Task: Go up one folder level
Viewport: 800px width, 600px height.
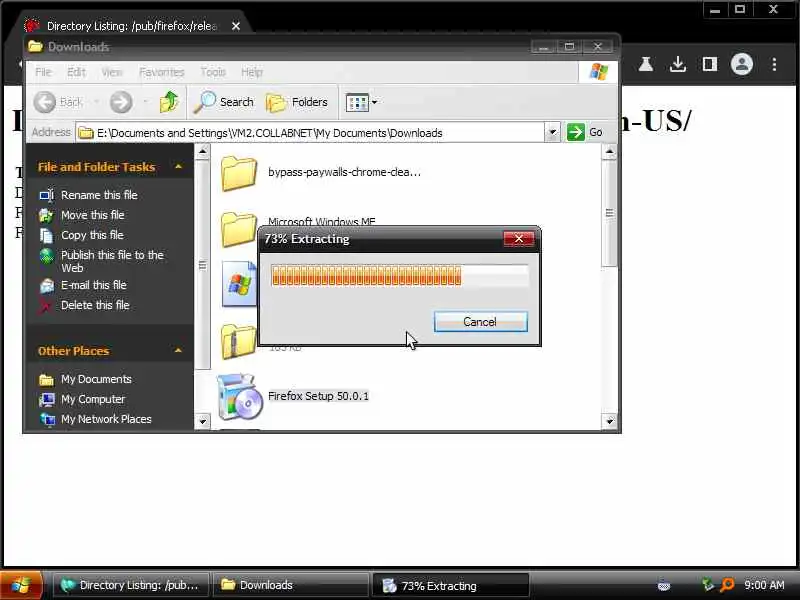Action: pyautogui.click(x=169, y=102)
